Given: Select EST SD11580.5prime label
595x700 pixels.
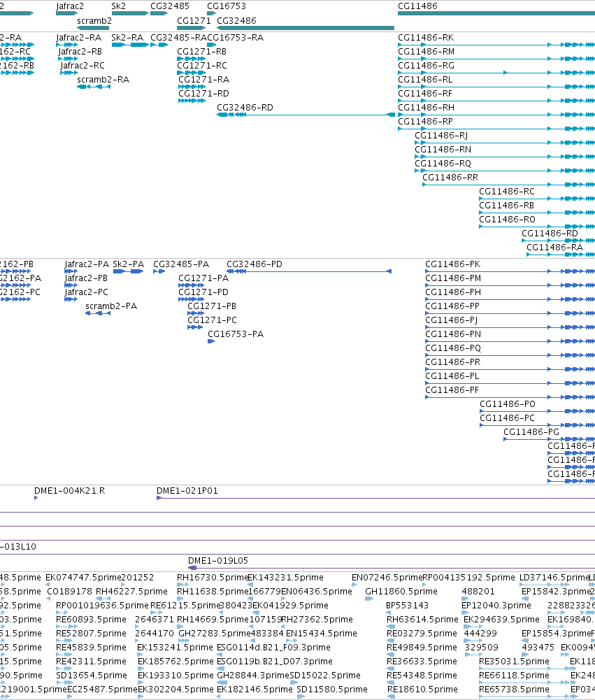Looking at the screenshot, I should [x=332, y=690].
